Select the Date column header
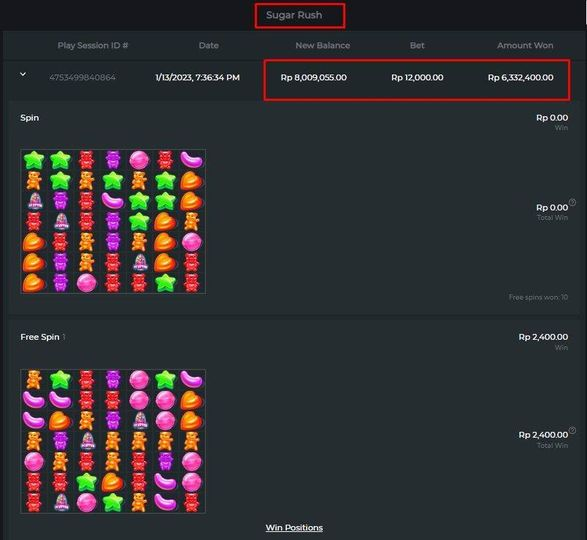The height and width of the screenshot is (540, 587). (209, 45)
